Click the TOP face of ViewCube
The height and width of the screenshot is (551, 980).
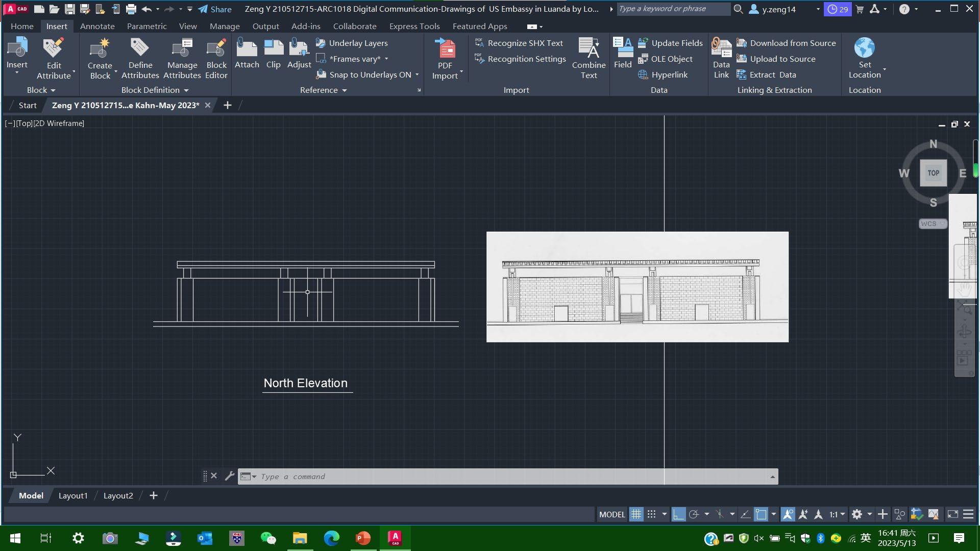[933, 173]
